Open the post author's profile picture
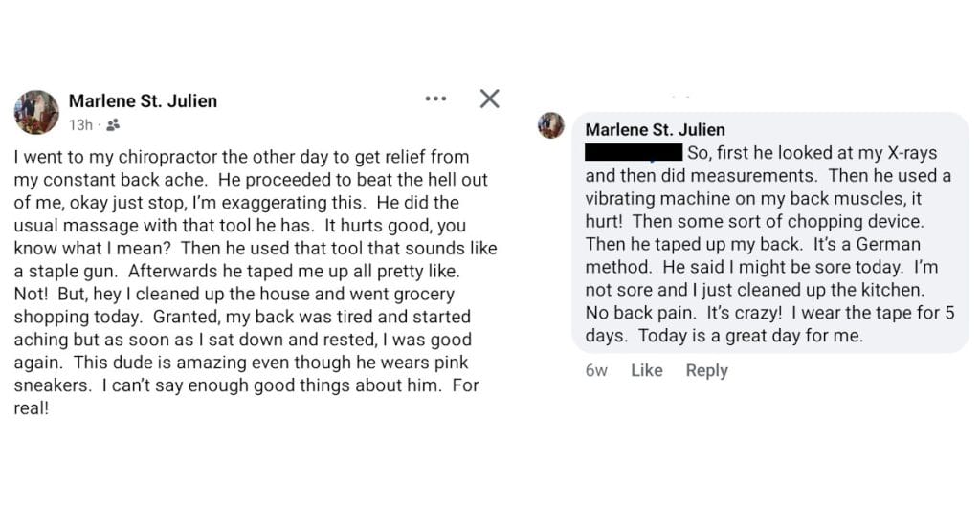This screenshot has height=506, width=980. [x=36, y=112]
